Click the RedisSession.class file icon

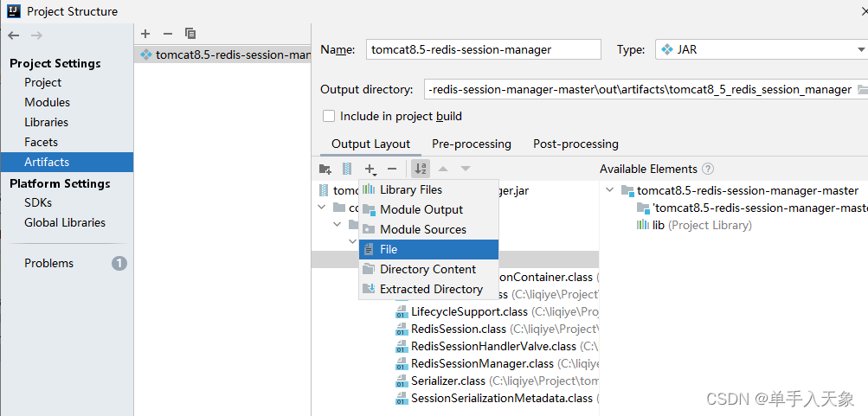(402, 330)
